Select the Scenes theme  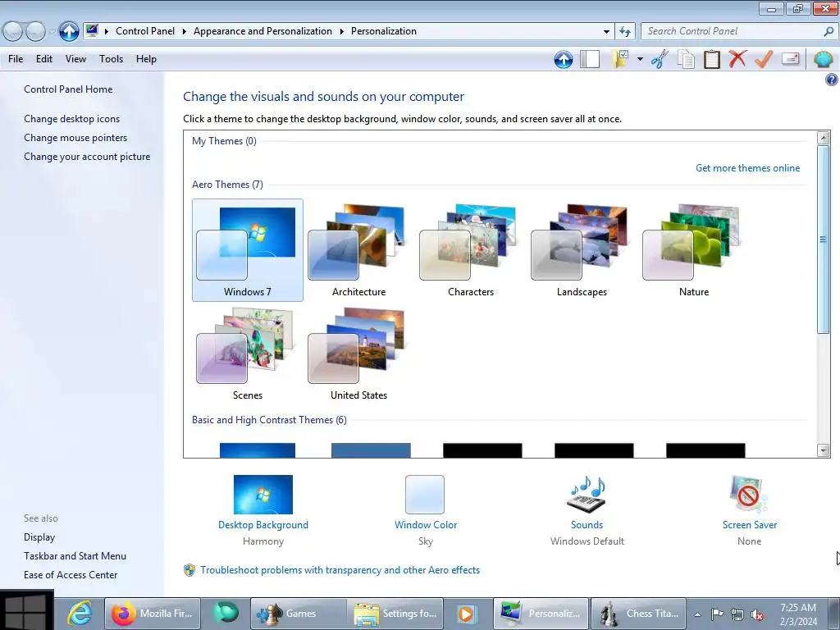[248, 354]
